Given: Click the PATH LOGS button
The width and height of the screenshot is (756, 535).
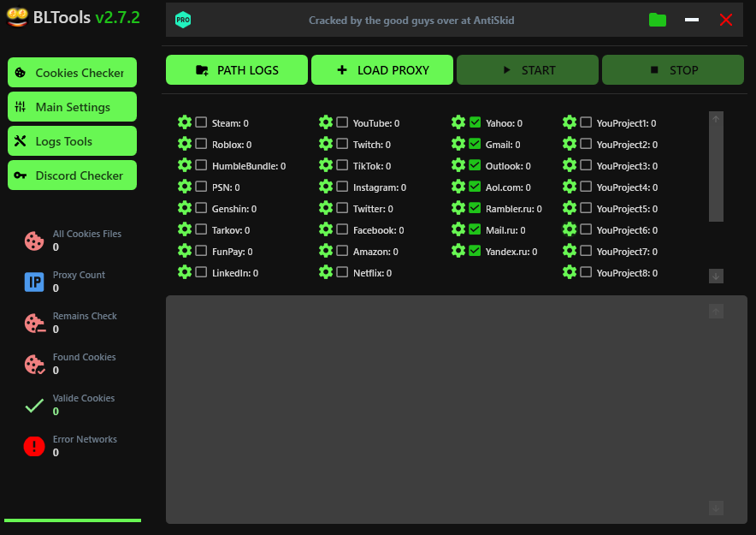Looking at the screenshot, I should click(237, 70).
